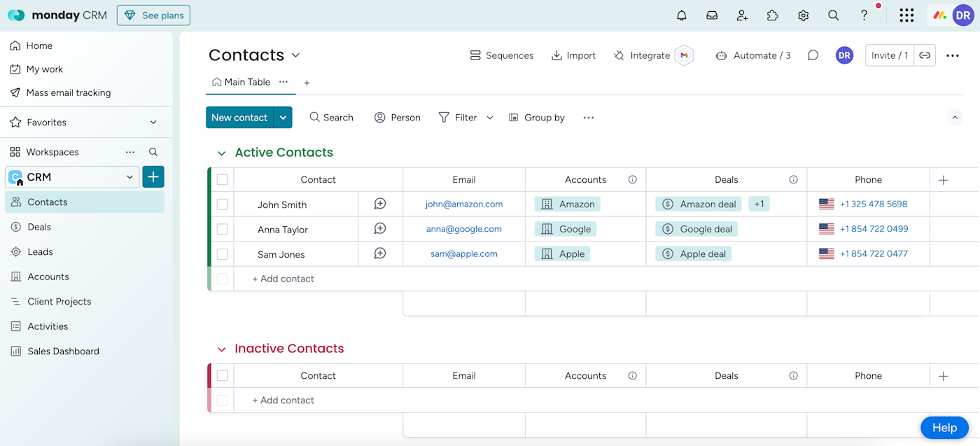
Task: Open the help question mark icon
Action: (x=864, y=15)
